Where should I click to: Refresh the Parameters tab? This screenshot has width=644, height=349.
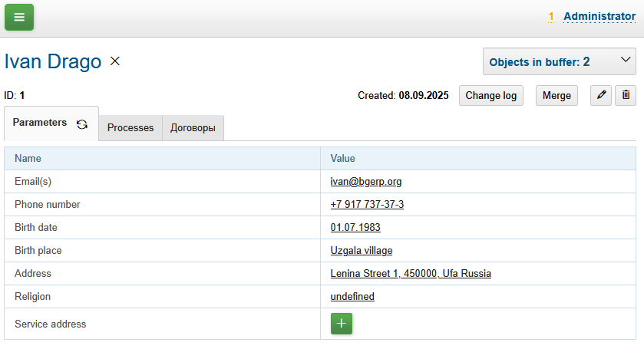click(x=82, y=123)
